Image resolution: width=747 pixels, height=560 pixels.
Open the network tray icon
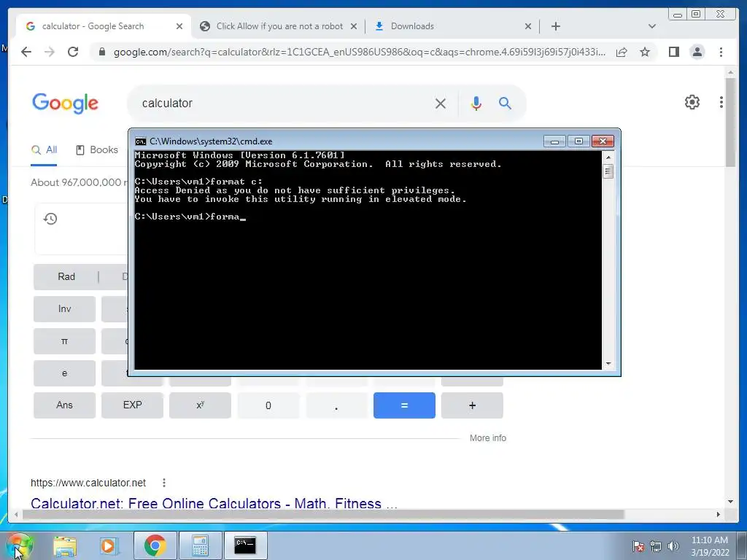pos(656,546)
